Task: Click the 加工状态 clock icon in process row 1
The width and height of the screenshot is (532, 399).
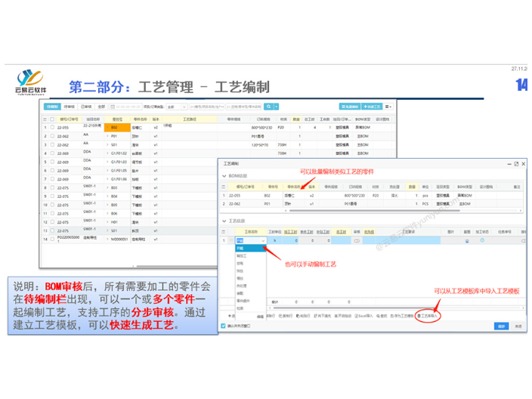Action: pyautogui.click(x=482, y=240)
